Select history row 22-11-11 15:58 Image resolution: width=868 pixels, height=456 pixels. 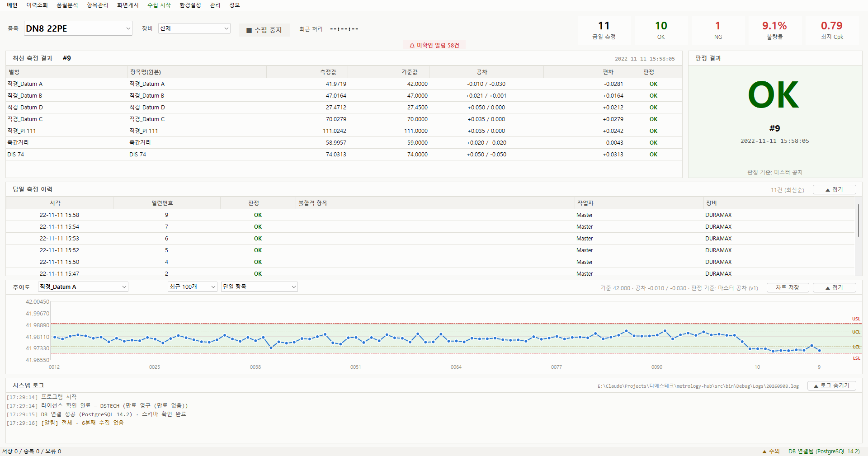pyautogui.click(x=430, y=215)
